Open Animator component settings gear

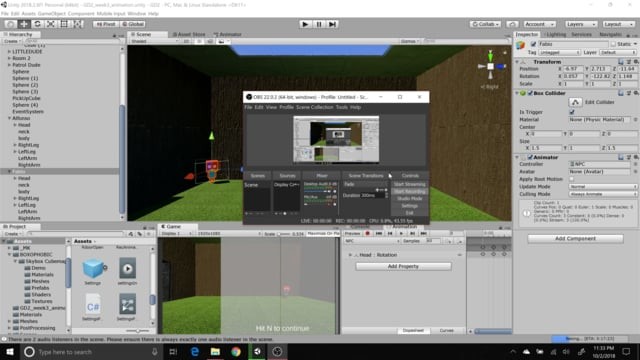coord(636,157)
